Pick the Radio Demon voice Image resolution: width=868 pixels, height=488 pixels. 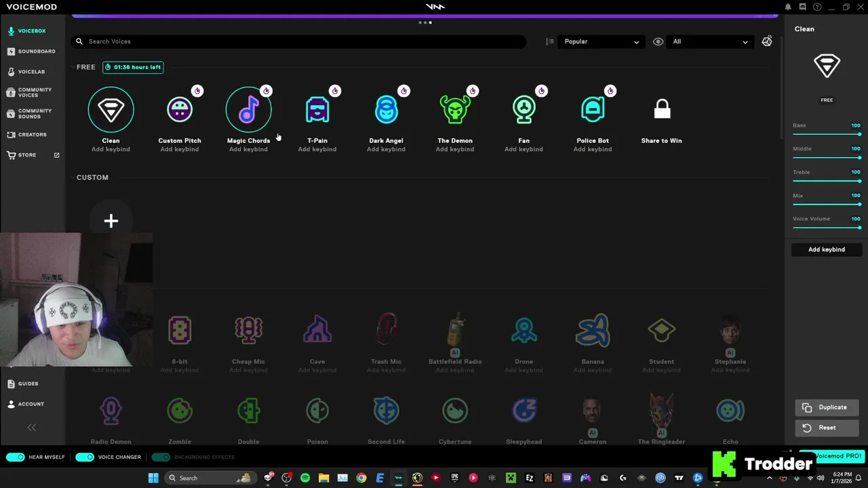click(111, 411)
